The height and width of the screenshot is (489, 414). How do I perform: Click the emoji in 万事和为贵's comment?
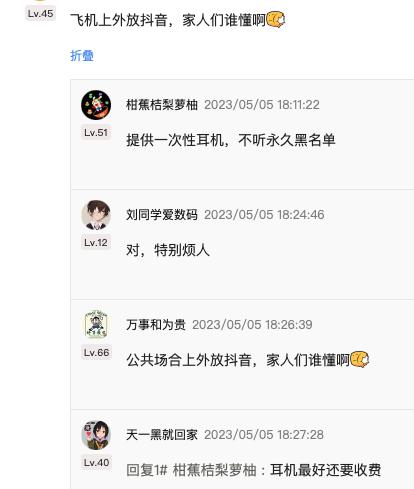click(360, 360)
